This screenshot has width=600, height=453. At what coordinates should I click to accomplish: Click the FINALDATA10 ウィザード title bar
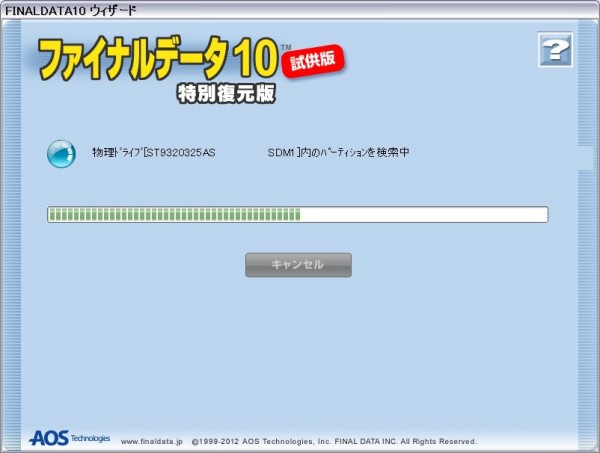(300, 10)
